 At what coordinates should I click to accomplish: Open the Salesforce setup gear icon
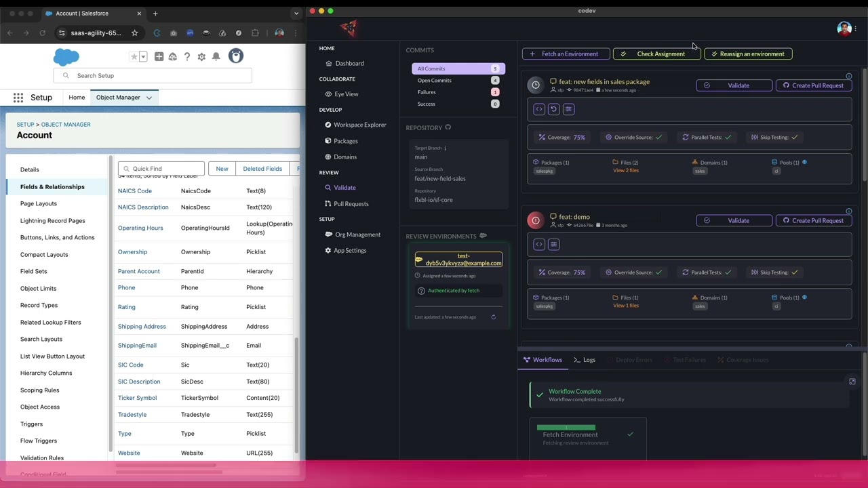(201, 57)
